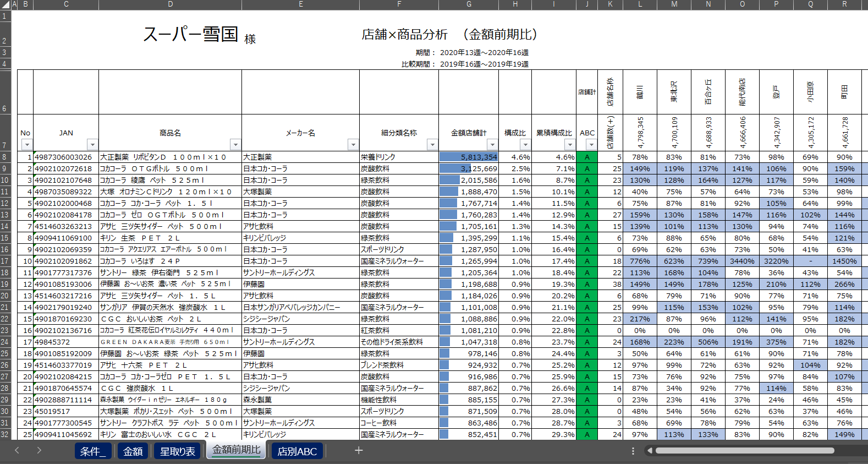Click comparison period 2019年16週～2019年19週
The width and height of the screenshot is (868, 464).
(x=484, y=64)
